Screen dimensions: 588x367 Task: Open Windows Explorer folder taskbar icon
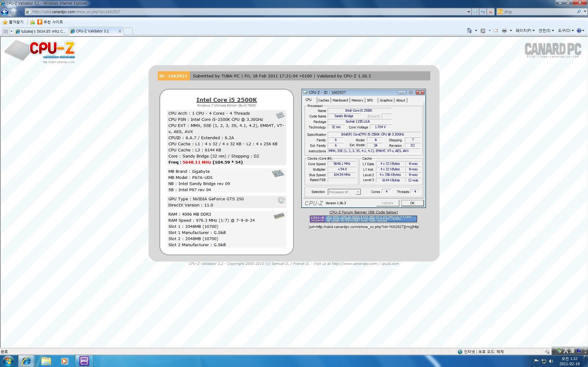point(46,361)
